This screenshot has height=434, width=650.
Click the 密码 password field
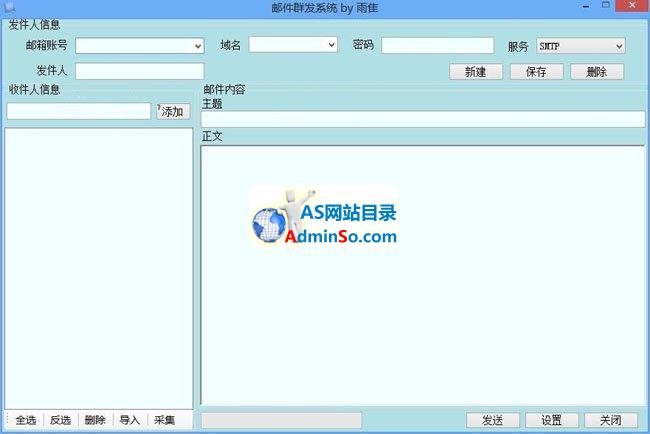point(437,45)
